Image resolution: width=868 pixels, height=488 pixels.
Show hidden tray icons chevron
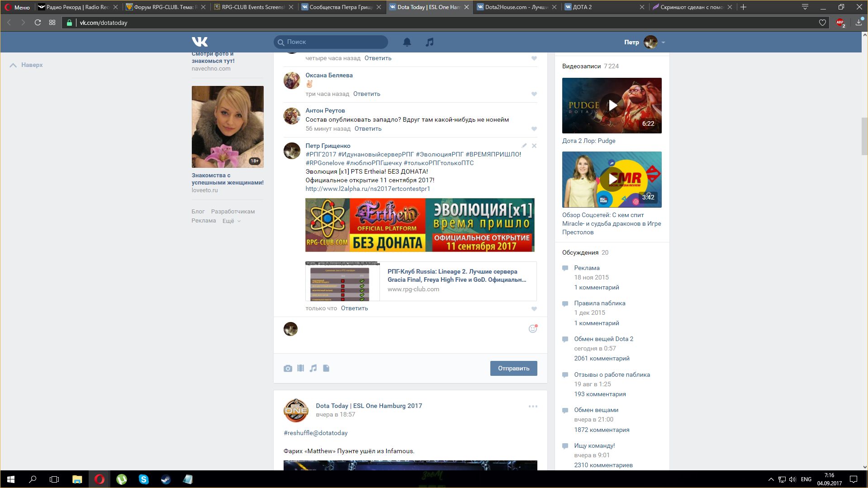coord(771,479)
